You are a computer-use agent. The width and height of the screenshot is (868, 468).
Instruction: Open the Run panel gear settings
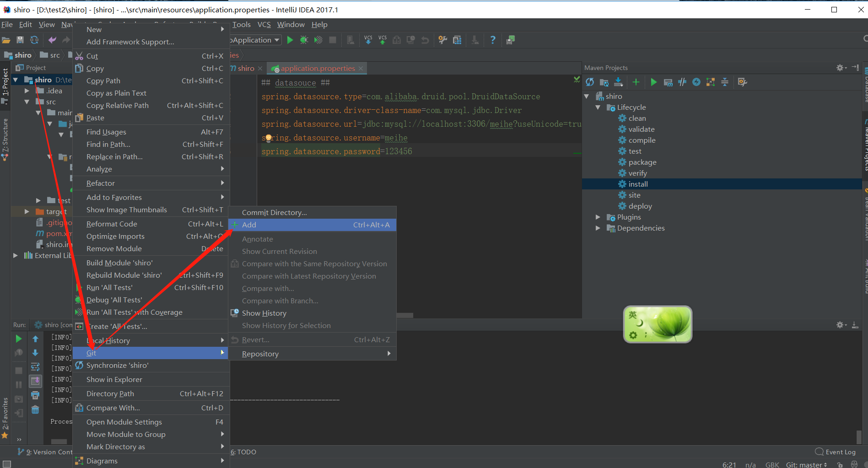[x=841, y=325]
